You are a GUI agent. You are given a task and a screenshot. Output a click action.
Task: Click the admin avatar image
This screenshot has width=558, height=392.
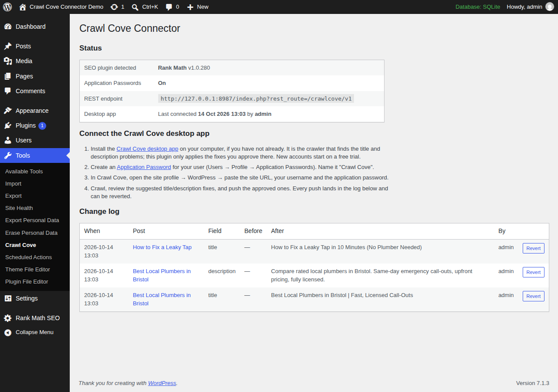coord(550,7)
